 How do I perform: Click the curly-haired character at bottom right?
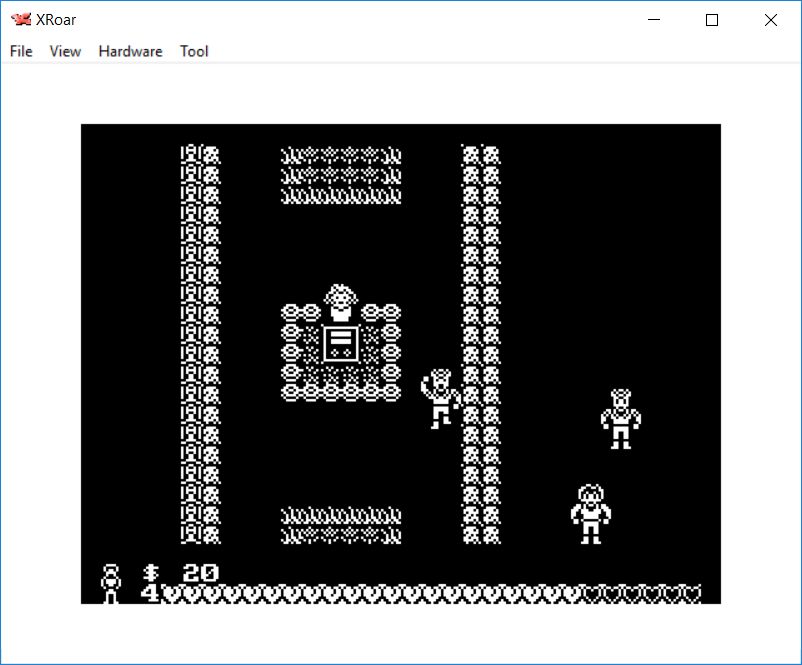point(590,513)
